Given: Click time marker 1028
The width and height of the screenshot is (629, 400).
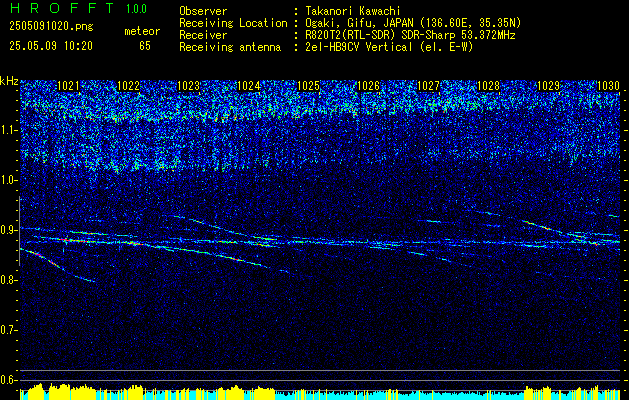Looking at the screenshot, I should coord(488,85).
